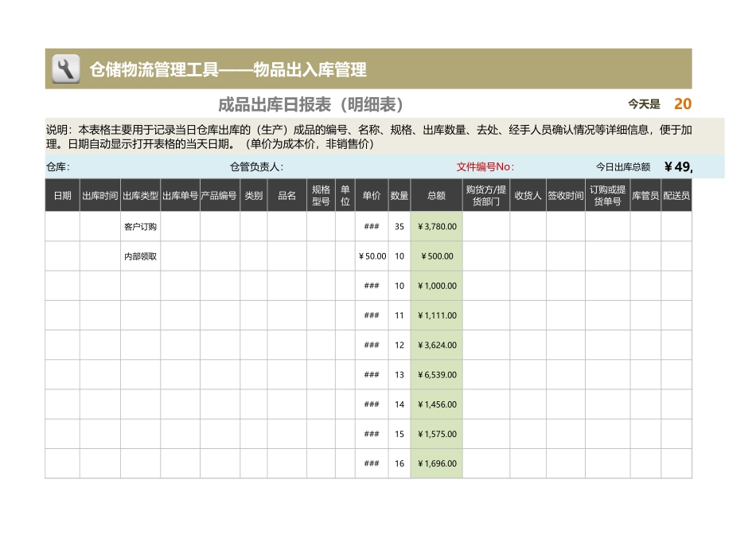This screenshot has height=535, width=756.
Task: Click the 仓管负责人 field to enter manager name
Action: [318, 167]
